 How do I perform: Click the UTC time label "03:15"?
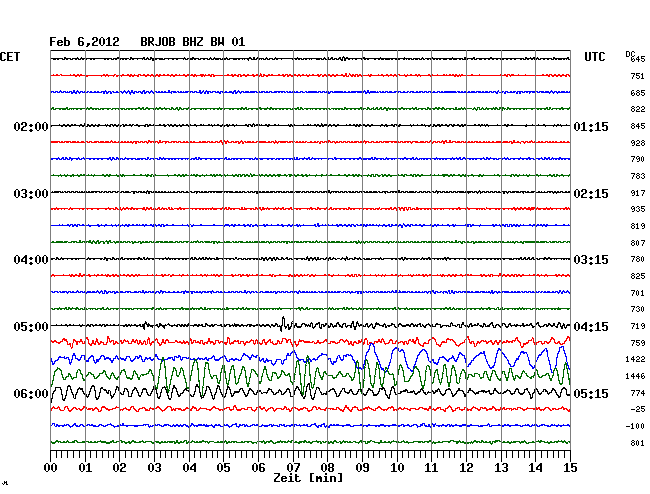click(591, 260)
